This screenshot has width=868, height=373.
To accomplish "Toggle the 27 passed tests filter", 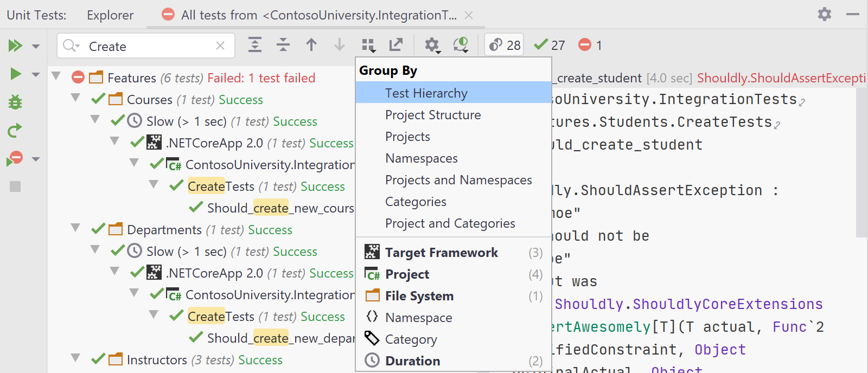I will [550, 45].
